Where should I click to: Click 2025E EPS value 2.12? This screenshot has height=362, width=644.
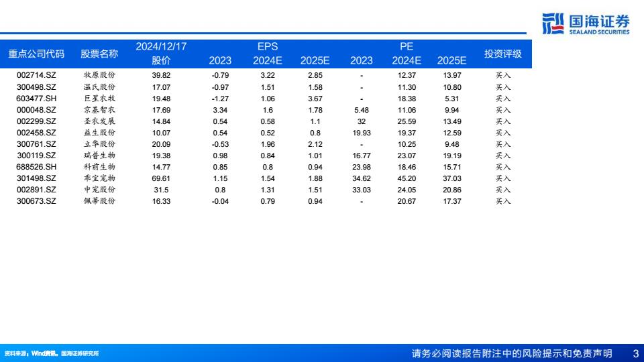[315, 145]
